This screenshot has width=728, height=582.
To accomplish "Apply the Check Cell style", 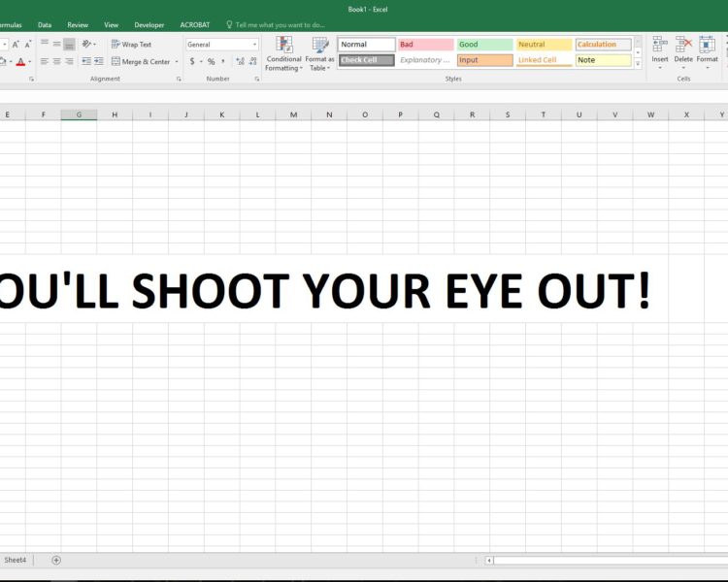I will click(366, 60).
